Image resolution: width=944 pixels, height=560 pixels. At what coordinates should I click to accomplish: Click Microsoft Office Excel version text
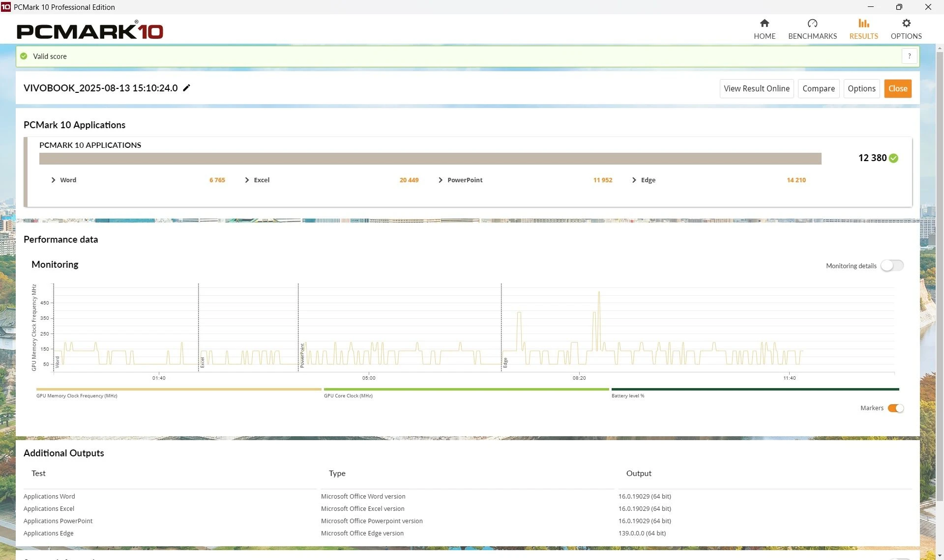click(x=363, y=508)
